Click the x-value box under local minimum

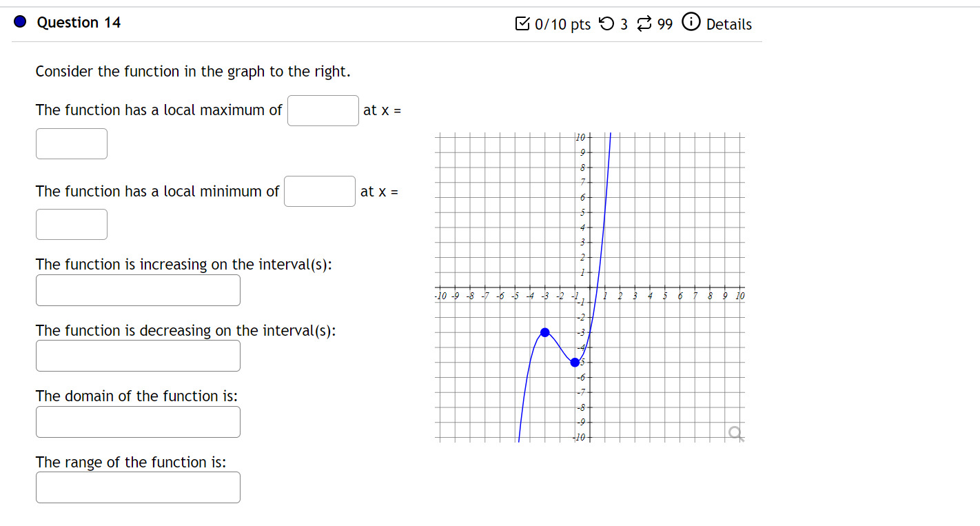[71, 224]
